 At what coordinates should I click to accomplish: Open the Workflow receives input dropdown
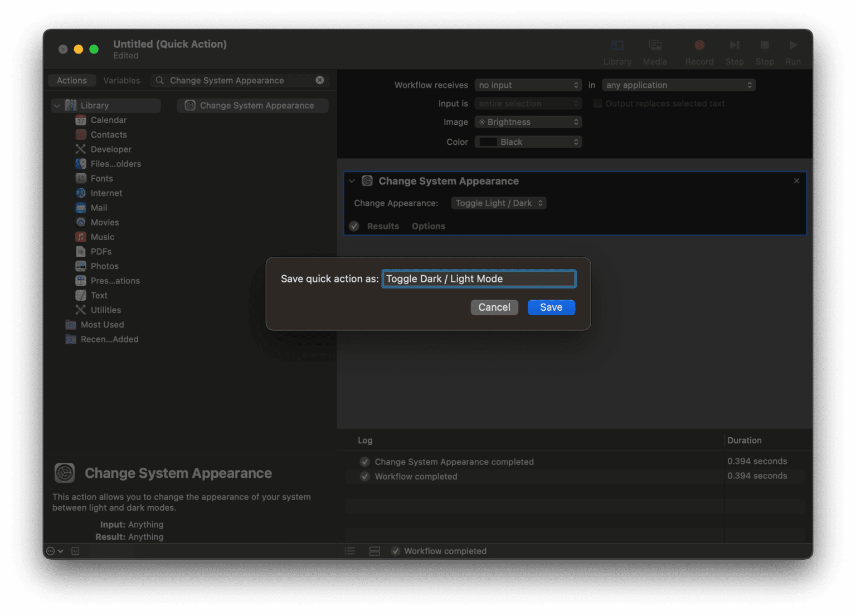[x=527, y=85]
